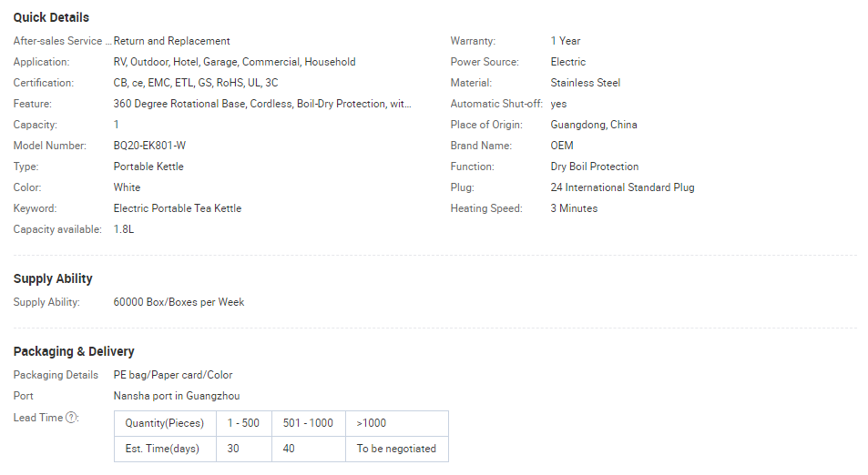Viewport: 868px width, 475px height.
Task: Select the Model Number BQ20-EK801-W text
Action: click(x=149, y=146)
